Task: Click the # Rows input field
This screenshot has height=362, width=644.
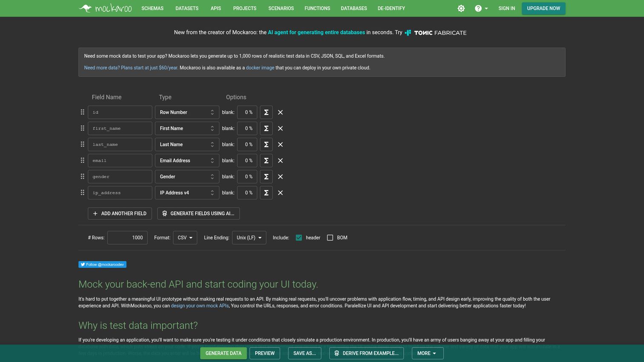Action: pyautogui.click(x=128, y=238)
